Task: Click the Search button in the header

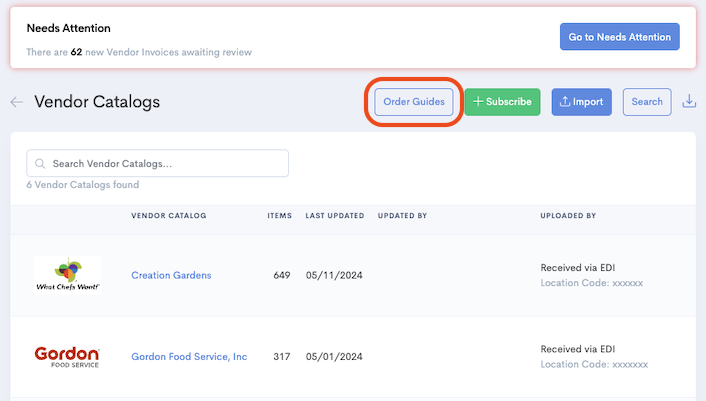Action: tap(646, 102)
